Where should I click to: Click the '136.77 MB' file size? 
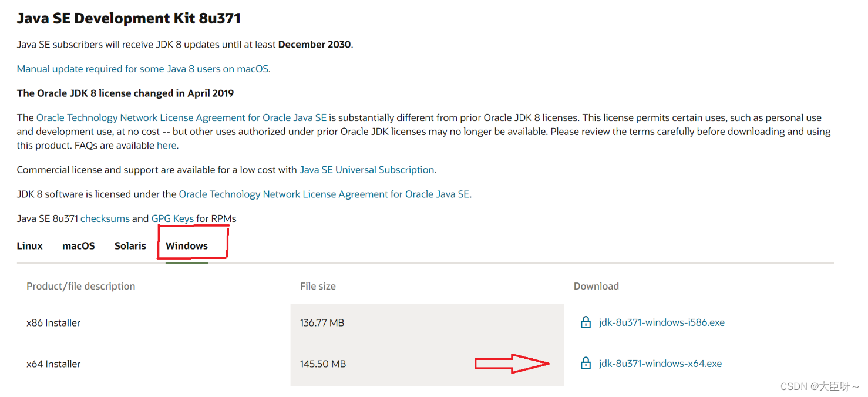click(x=322, y=322)
